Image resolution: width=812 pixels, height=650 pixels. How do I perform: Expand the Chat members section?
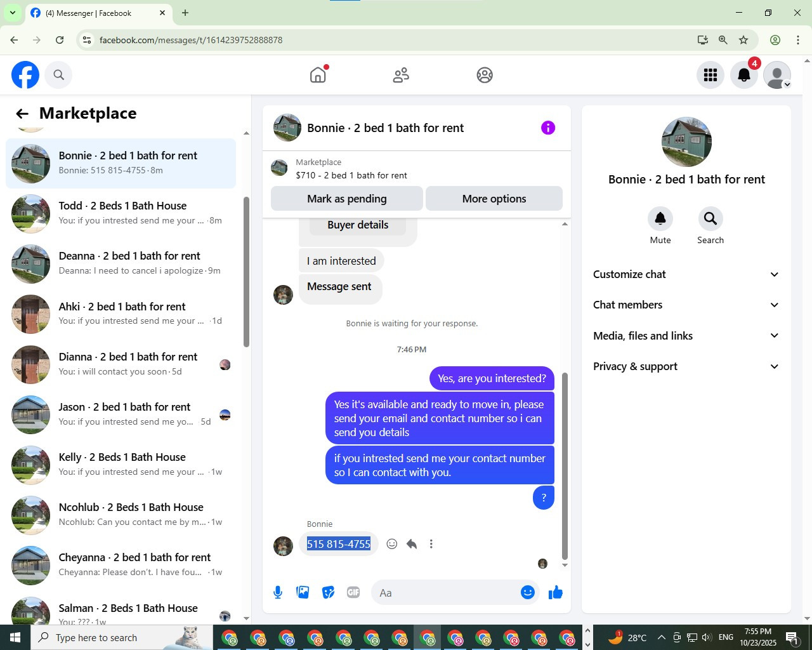686,305
